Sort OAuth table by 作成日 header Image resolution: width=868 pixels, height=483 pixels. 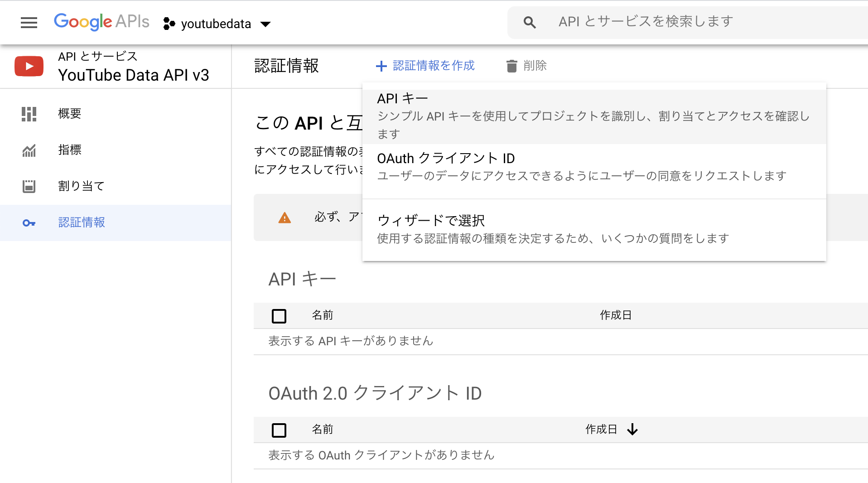pos(601,430)
